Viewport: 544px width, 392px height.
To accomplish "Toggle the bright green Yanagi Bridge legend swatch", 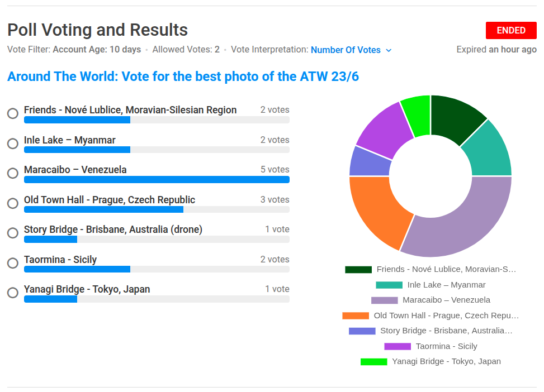I will [x=374, y=362].
